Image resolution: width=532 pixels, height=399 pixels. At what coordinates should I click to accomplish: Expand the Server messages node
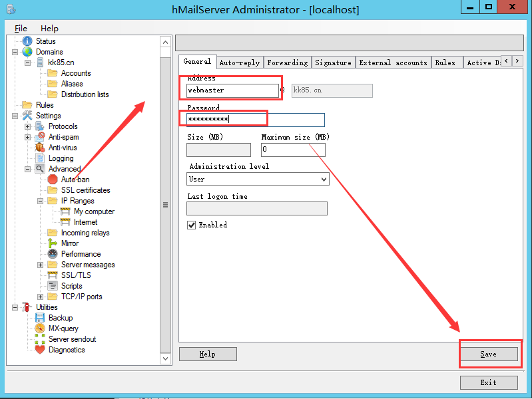click(x=40, y=265)
